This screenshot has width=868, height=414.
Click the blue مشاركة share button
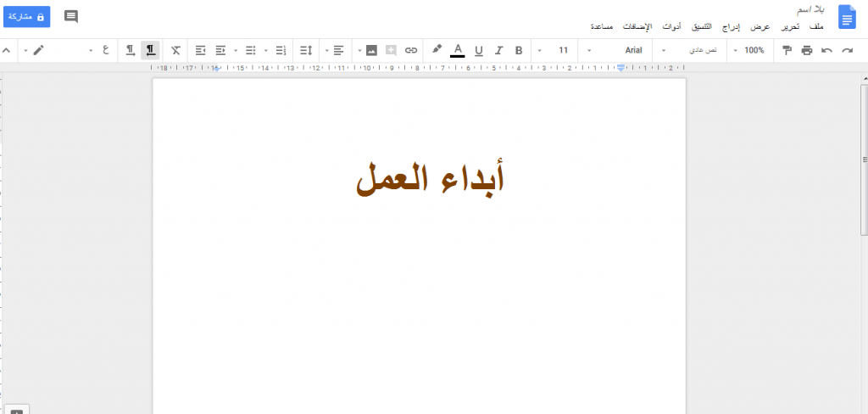(x=26, y=17)
